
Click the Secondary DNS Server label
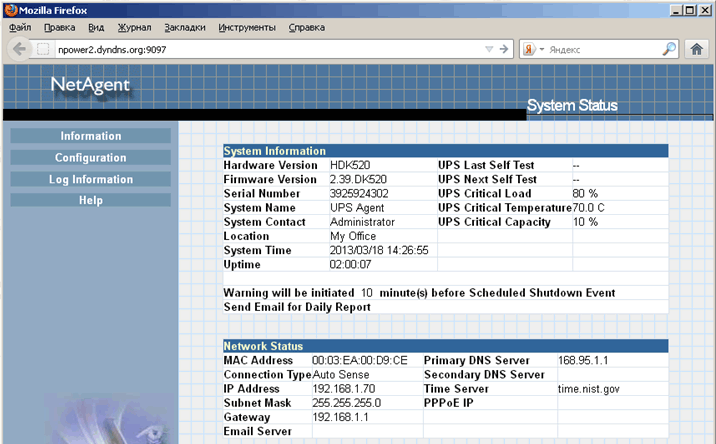(484, 375)
